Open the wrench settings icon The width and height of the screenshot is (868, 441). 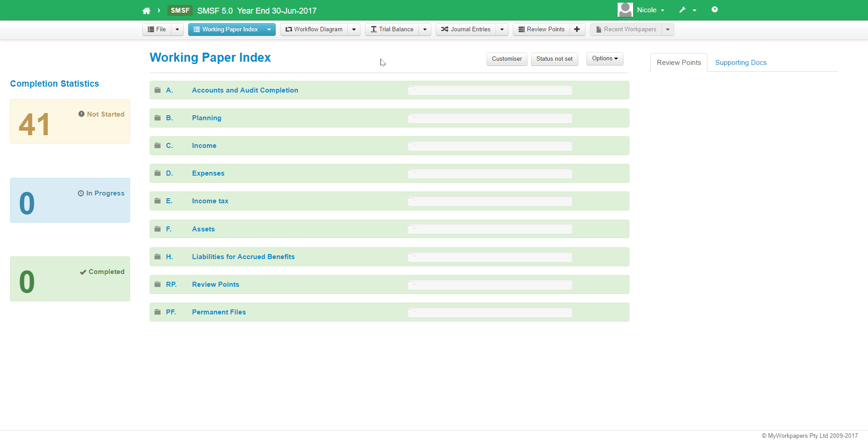[683, 10]
